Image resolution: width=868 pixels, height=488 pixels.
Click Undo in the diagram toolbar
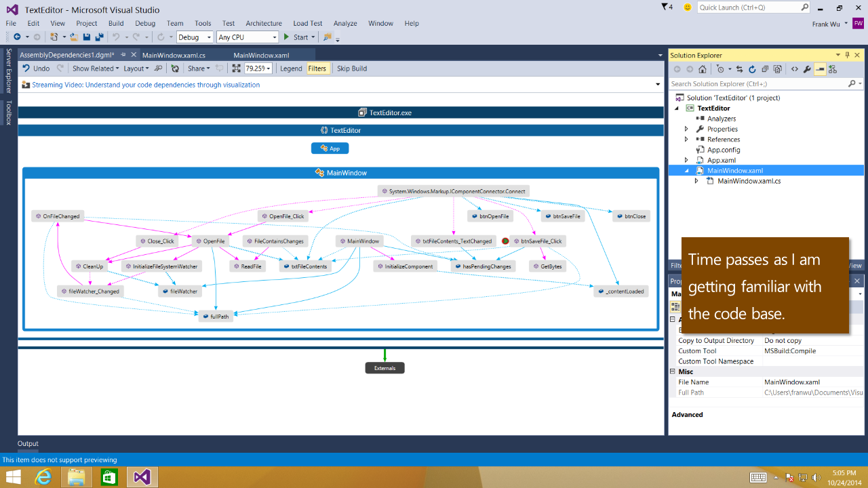click(36, 68)
